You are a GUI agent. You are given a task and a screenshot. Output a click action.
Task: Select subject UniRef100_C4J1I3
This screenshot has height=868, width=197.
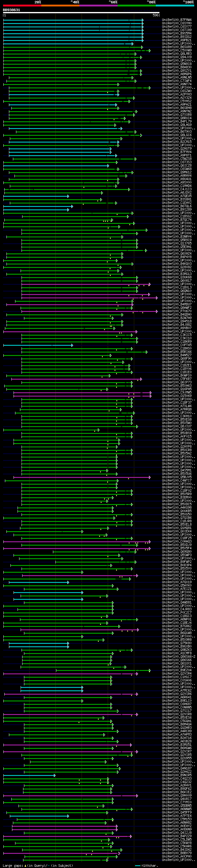[177, 189]
